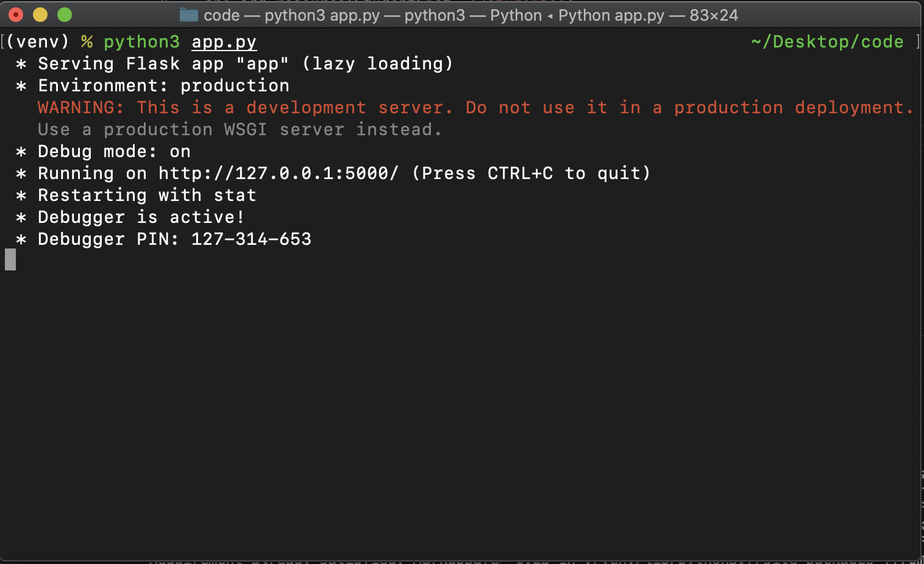Close the terminal window with the red button

(x=16, y=15)
